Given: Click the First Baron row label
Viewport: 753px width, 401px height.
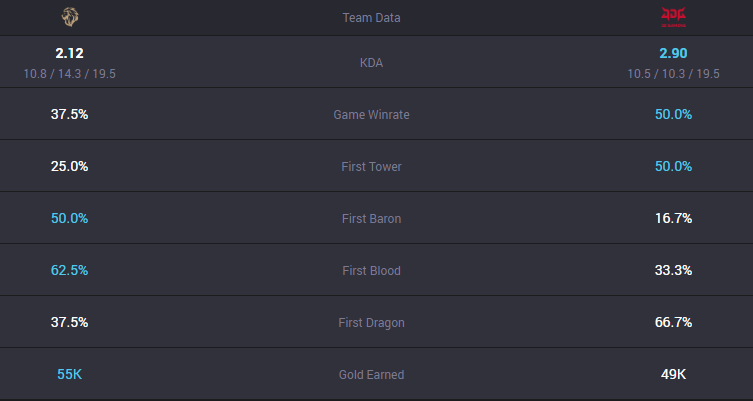Looking at the screenshot, I should 371,219.
